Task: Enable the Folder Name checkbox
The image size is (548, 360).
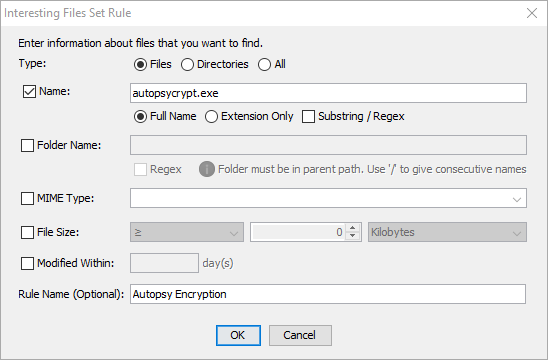Action: point(27,145)
